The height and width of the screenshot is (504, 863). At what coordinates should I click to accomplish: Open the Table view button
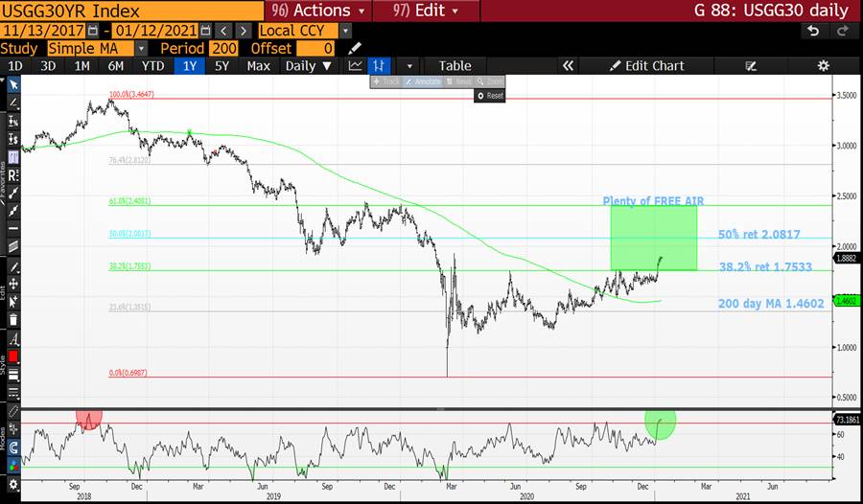(455, 65)
